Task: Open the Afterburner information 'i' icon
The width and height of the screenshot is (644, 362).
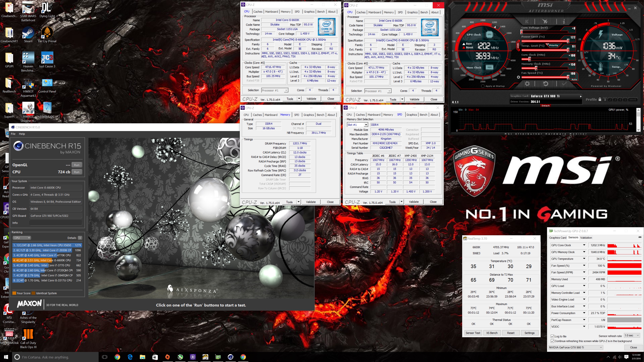Action: click(564, 22)
